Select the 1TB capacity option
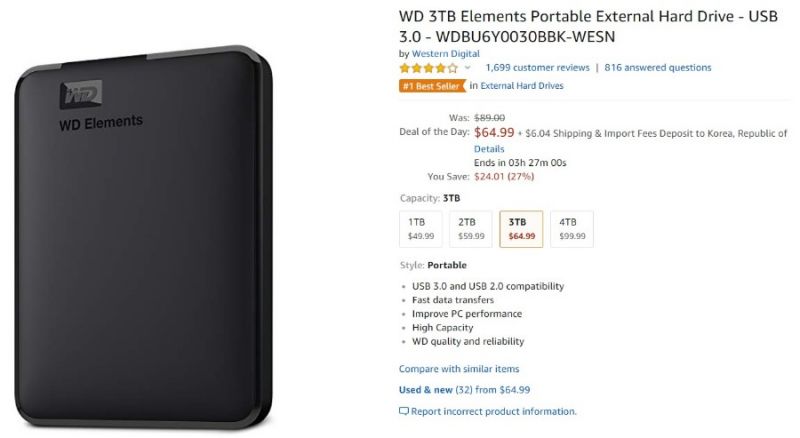800x438 pixels. click(x=421, y=228)
